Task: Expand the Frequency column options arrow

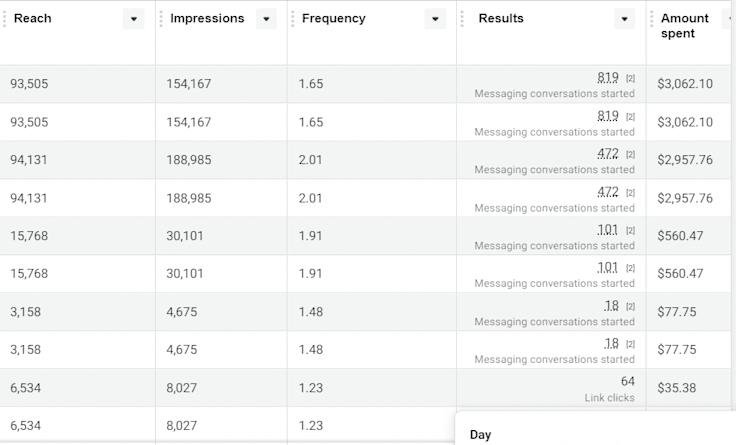Action: [x=435, y=19]
